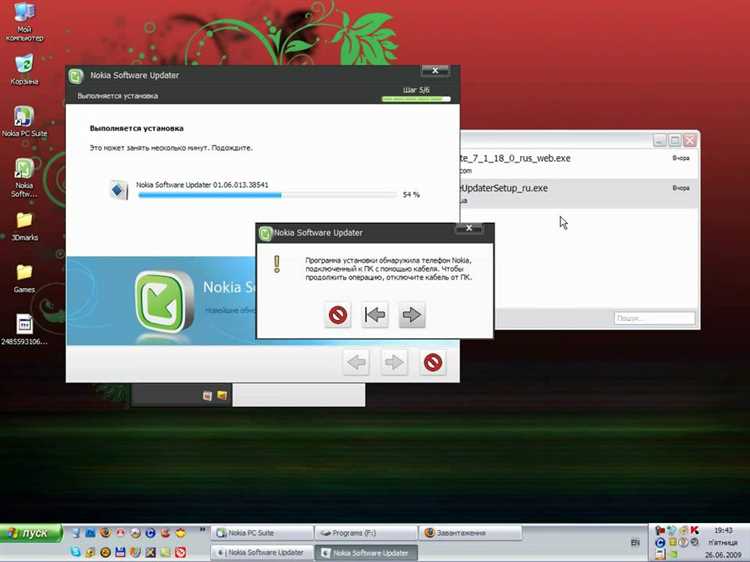Close the main Nokia Software Updater installer window
Screen dimensions: 750x562
[435, 71]
